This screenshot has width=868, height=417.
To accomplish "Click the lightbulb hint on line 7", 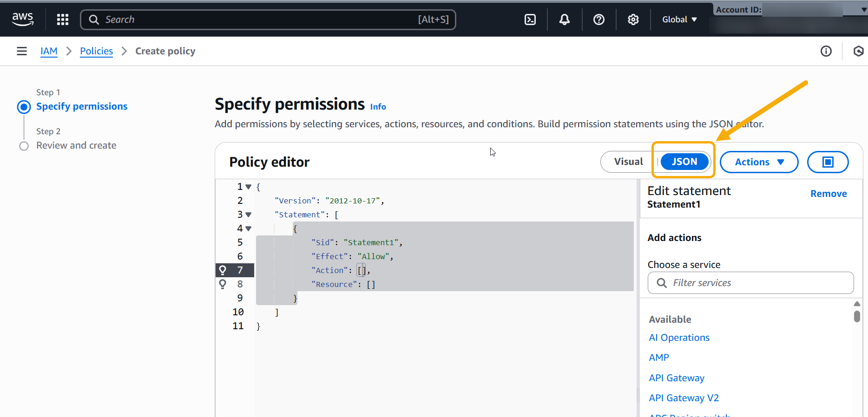I will (223, 270).
